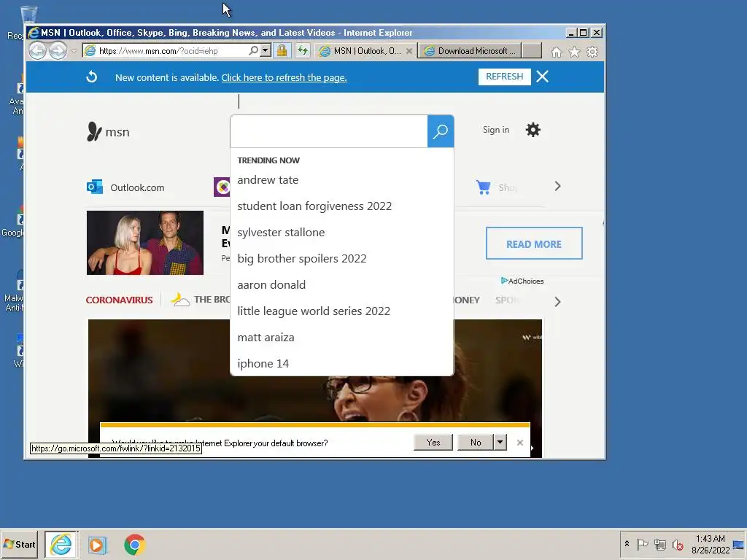747x560 pixels.
Task: Follow 'Click here to refresh the page' link
Action: coord(284,77)
